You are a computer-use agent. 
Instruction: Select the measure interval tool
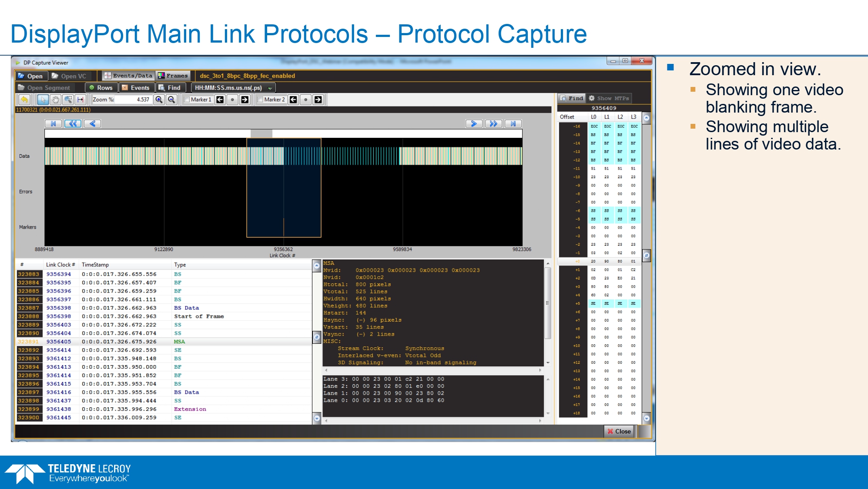coord(80,100)
